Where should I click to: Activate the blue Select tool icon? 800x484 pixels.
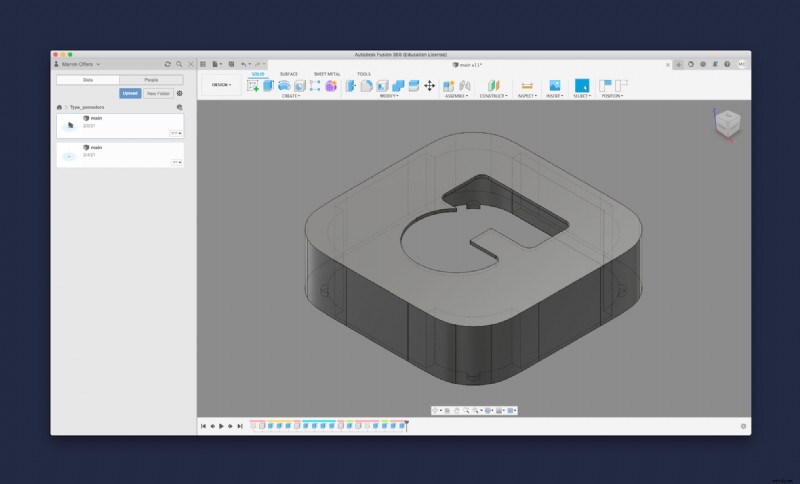(x=582, y=86)
